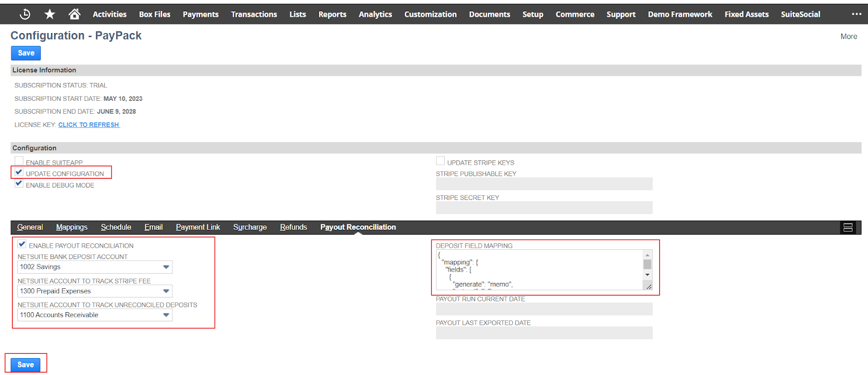Image resolution: width=868 pixels, height=375 pixels.
Task: Grab the Deposit Field Mapping resize handle
Action: pyautogui.click(x=648, y=287)
